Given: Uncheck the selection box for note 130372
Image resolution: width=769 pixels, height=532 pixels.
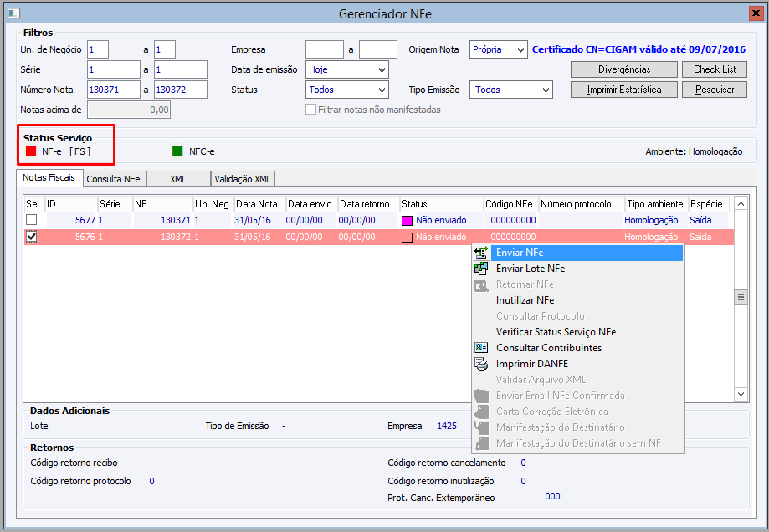Looking at the screenshot, I should pyautogui.click(x=32, y=237).
